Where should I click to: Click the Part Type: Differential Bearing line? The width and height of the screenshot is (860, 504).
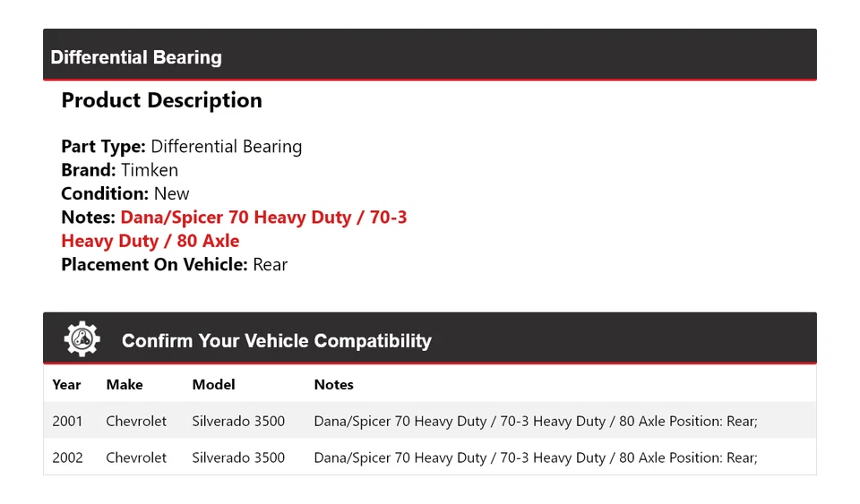[x=181, y=147]
